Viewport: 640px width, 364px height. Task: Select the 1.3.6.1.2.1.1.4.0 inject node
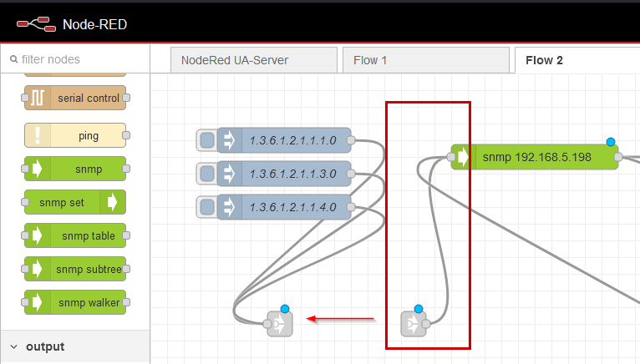[x=284, y=207]
